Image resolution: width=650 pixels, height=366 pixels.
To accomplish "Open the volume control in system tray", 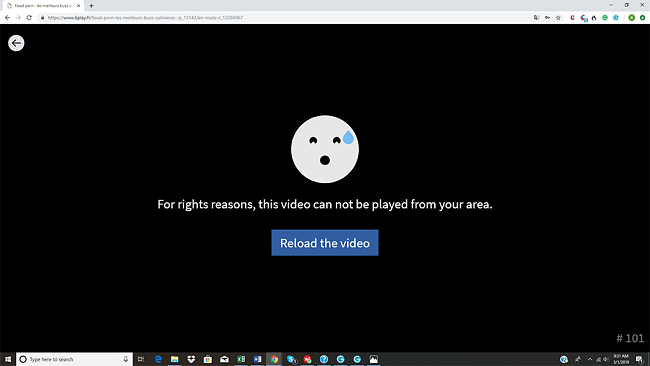I will click(x=606, y=359).
